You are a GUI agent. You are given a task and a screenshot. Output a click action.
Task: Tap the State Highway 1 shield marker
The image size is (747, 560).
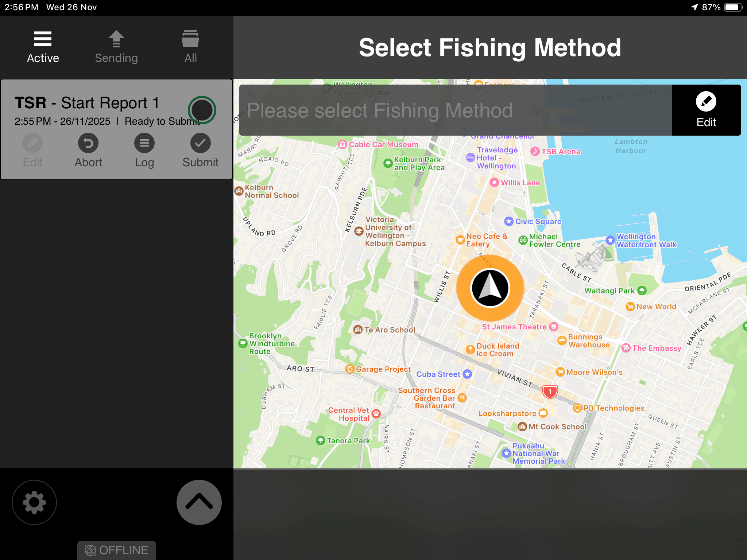click(x=550, y=392)
